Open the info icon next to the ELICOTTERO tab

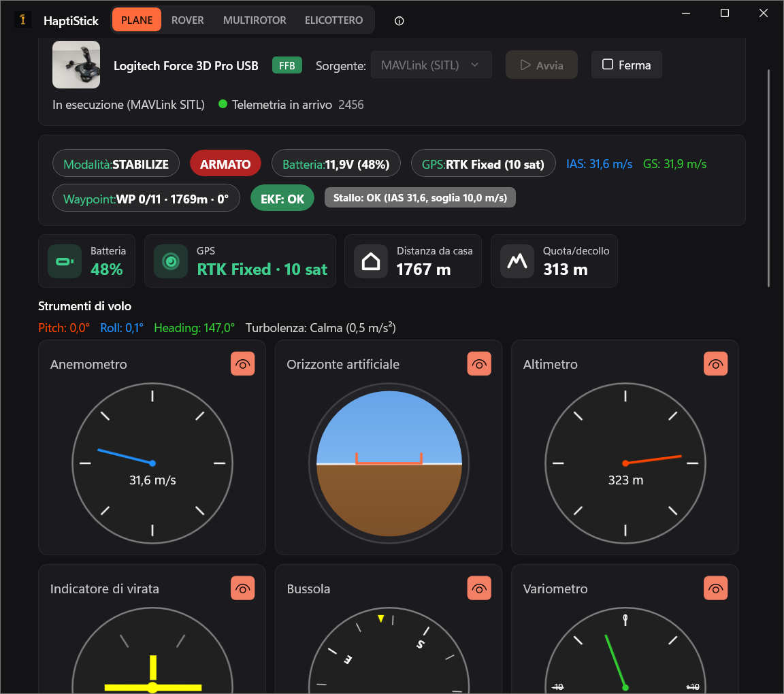tap(399, 21)
